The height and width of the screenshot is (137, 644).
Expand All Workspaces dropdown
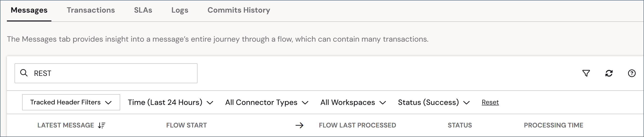pos(353,102)
